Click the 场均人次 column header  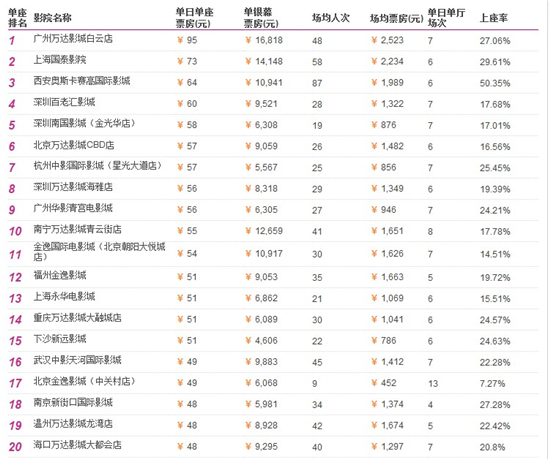[x=331, y=18]
